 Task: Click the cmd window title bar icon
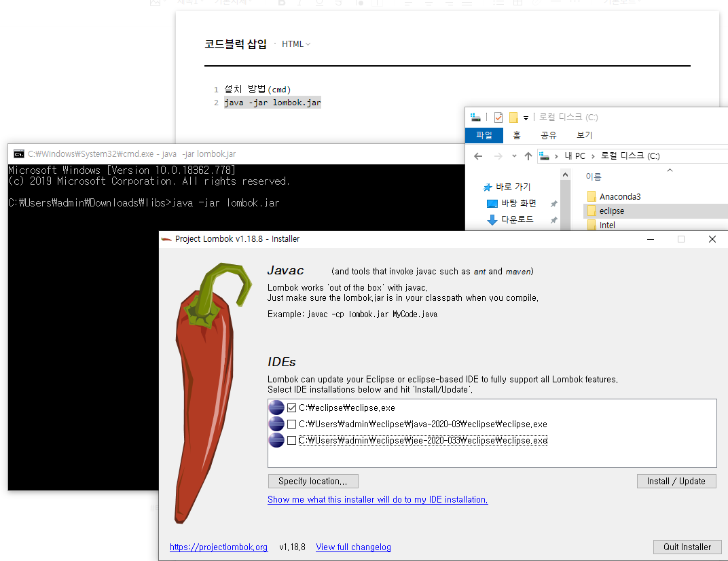(18, 154)
